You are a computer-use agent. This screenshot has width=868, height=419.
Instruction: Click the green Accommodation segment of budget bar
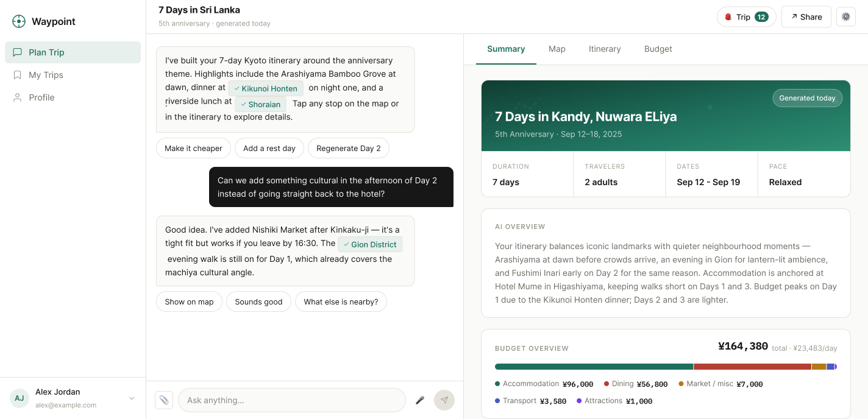click(x=594, y=367)
